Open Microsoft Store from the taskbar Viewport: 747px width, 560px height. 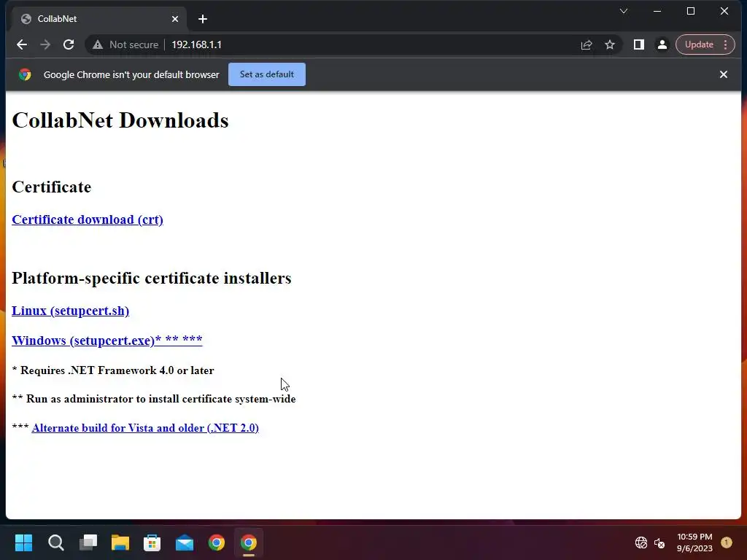152,542
